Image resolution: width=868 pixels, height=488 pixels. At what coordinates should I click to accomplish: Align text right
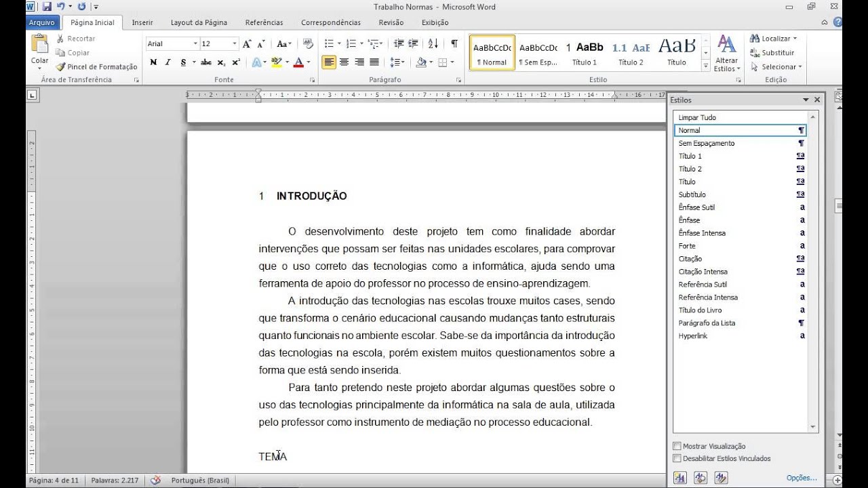click(x=359, y=62)
